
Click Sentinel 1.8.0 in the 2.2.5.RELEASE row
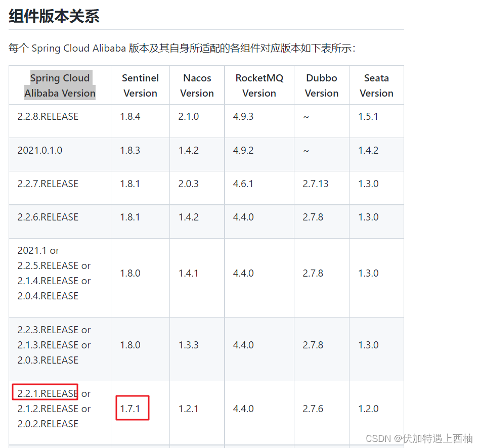click(130, 273)
